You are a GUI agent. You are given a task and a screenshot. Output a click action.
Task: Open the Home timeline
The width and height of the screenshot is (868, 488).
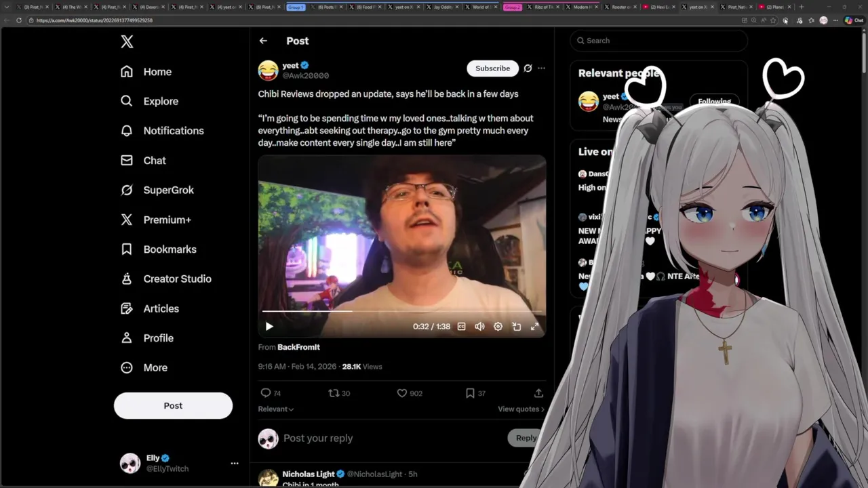coord(146,72)
